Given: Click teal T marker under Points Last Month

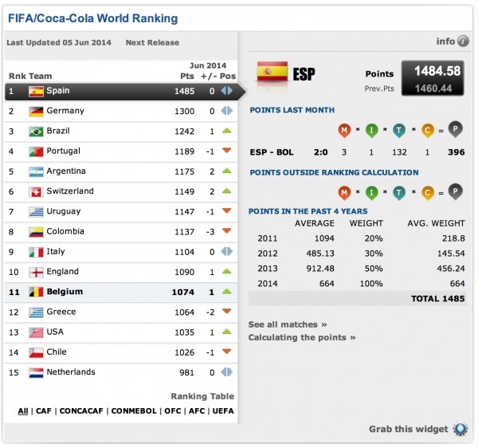Looking at the screenshot, I should point(399,130).
